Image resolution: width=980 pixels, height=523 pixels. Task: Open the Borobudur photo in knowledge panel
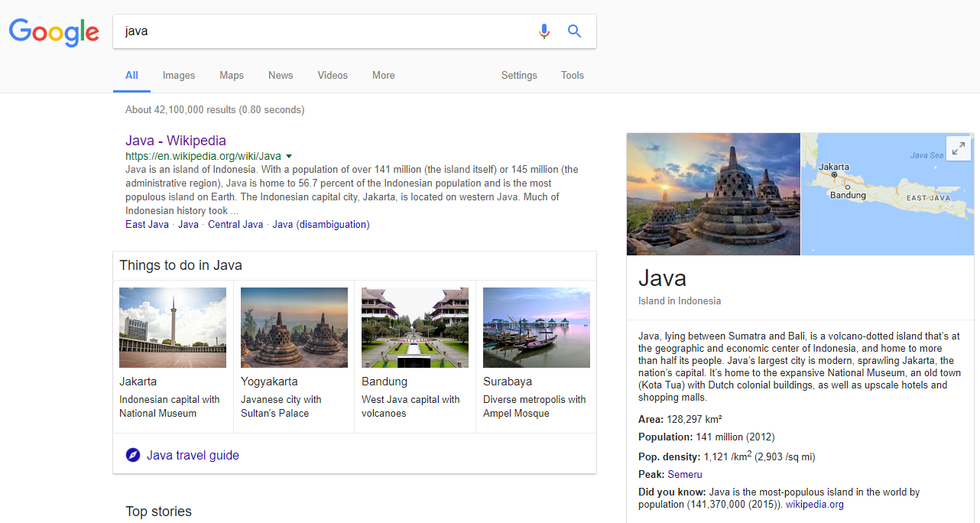713,194
